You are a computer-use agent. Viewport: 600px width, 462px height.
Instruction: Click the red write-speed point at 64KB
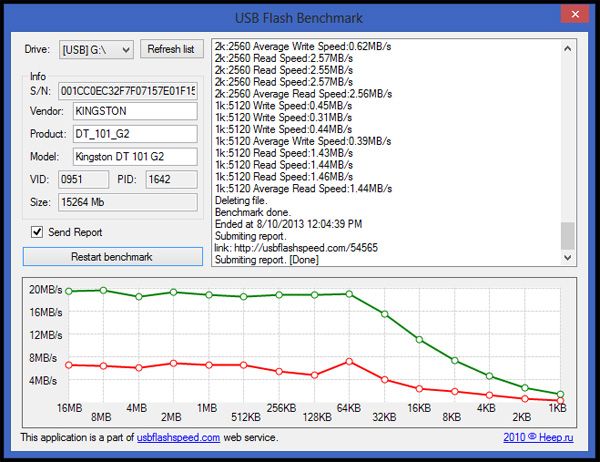click(349, 361)
